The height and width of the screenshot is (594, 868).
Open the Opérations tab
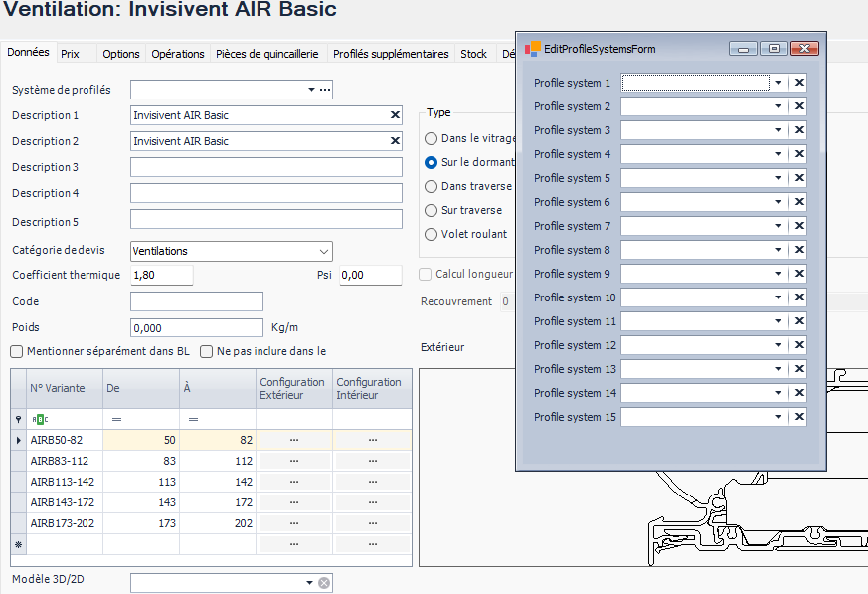tap(178, 54)
